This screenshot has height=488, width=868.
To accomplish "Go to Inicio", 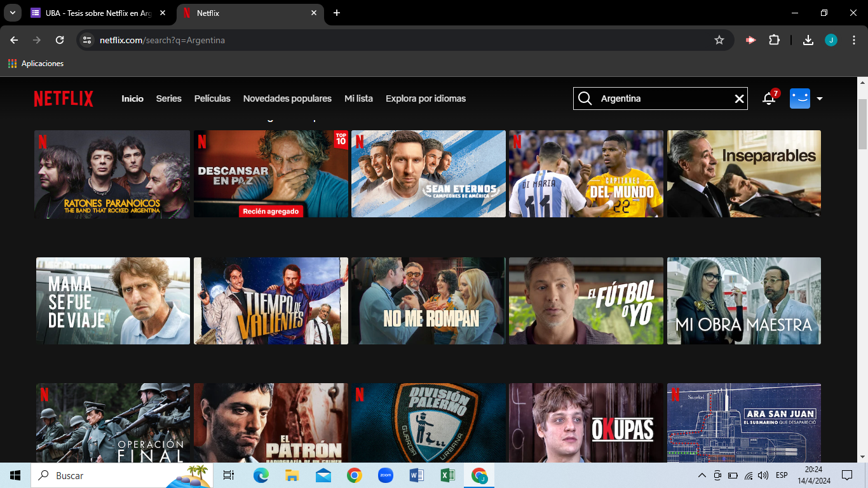I will pos(133,98).
